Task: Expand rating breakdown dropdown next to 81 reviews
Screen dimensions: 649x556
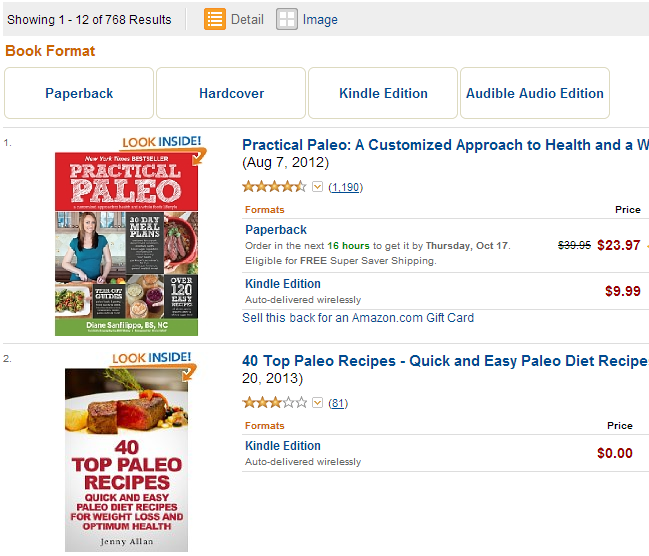Action: (317, 403)
